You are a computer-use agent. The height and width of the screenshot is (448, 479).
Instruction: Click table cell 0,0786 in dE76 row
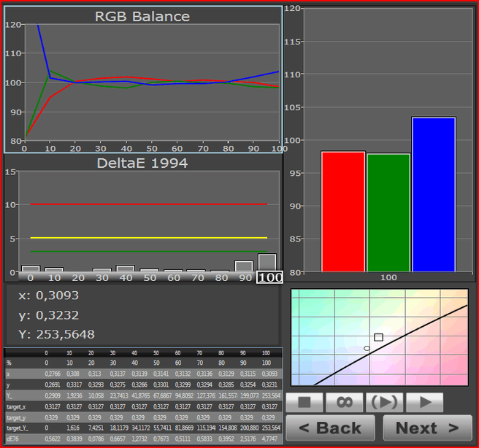(96, 439)
